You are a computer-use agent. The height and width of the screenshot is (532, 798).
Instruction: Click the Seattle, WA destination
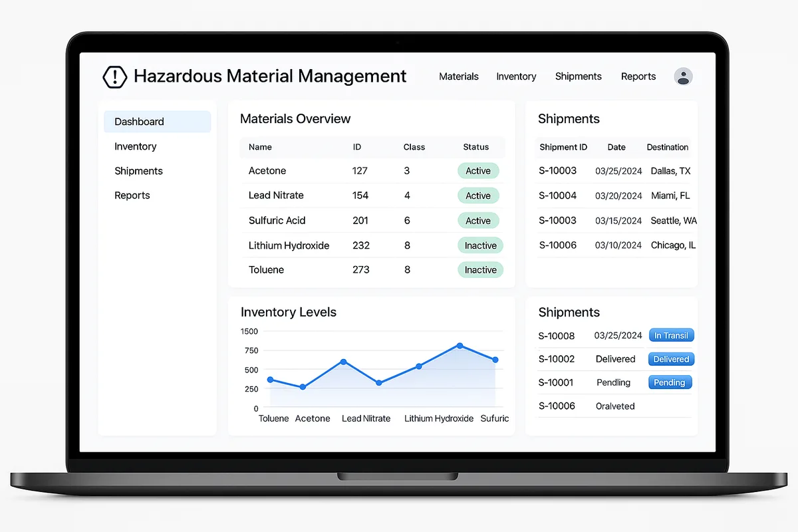tap(674, 221)
